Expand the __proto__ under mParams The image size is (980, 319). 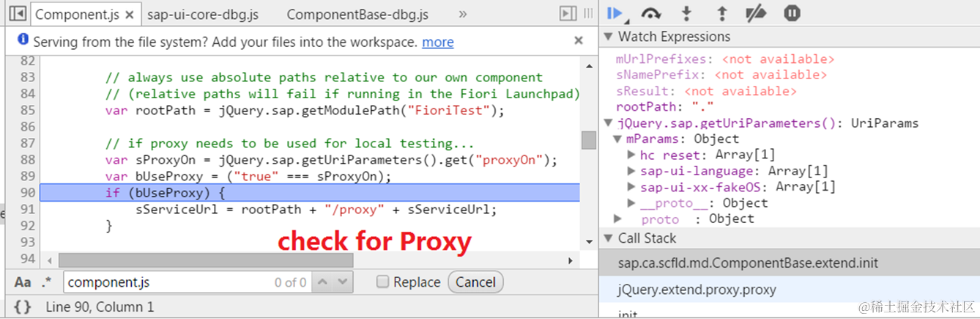tap(631, 203)
